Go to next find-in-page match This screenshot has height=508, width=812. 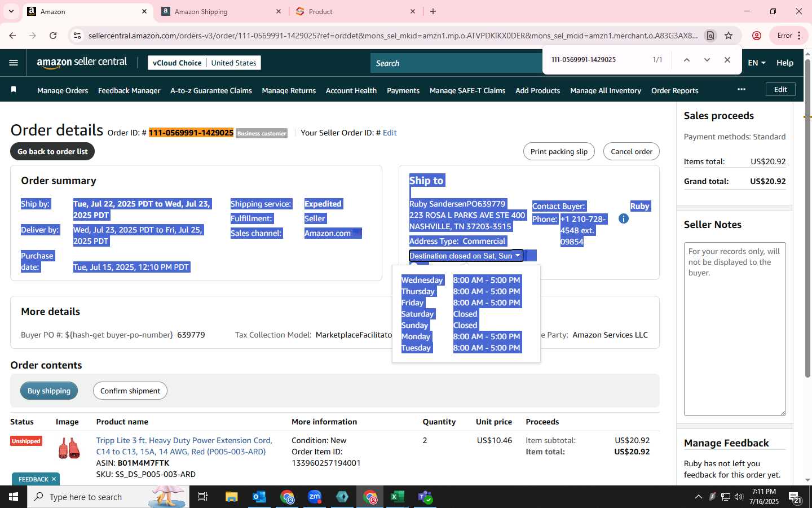tap(707, 60)
